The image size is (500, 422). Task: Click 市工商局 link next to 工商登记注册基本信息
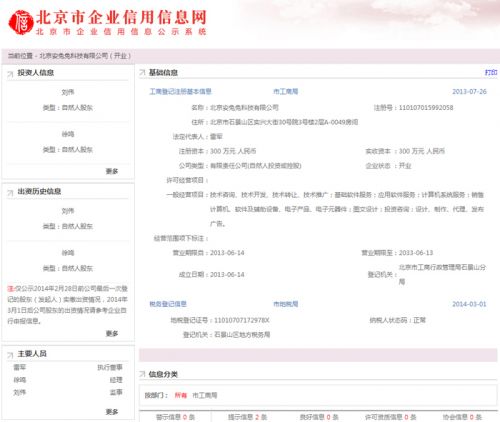(x=286, y=91)
